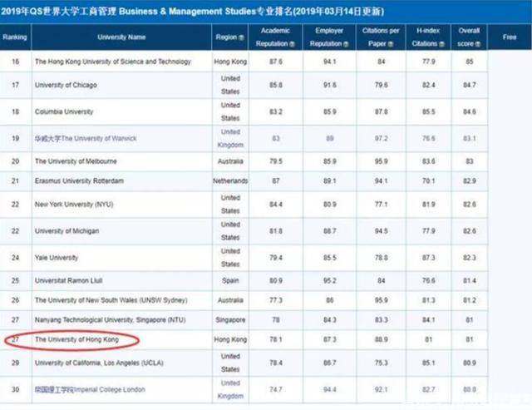Open The Hong Kong University of Science and Technology
The image size is (532, 410).
tap(112, 62)
